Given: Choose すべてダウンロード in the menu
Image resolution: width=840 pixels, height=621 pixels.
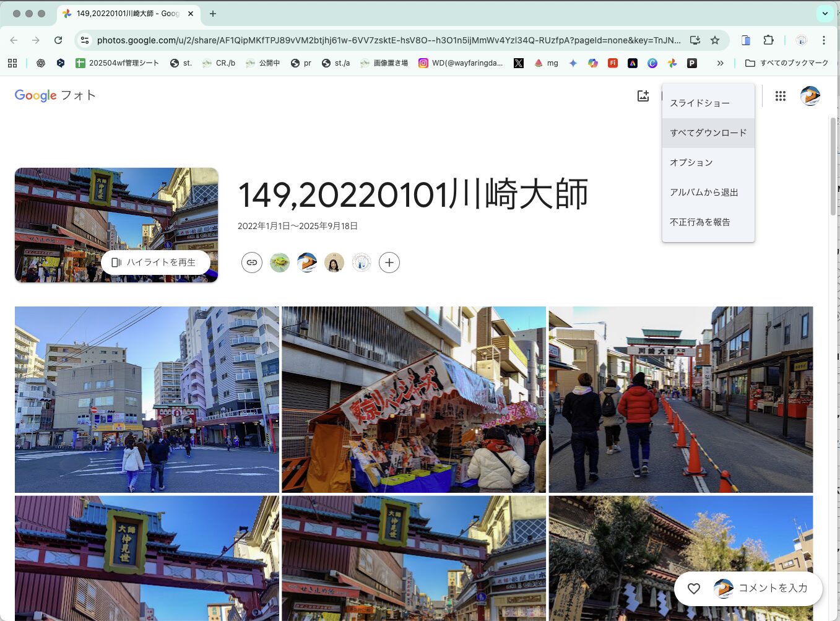Looking at the screenshot, I should [x=708, y=133].
